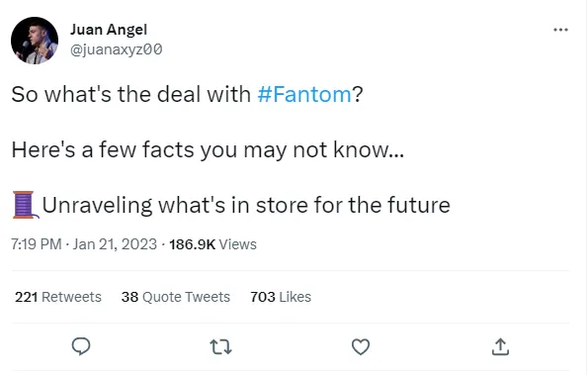Click the line "Here's a few facts you may not know"
Image resolution: width=588 pixels, height=375 pixels.
click(208, 149)
